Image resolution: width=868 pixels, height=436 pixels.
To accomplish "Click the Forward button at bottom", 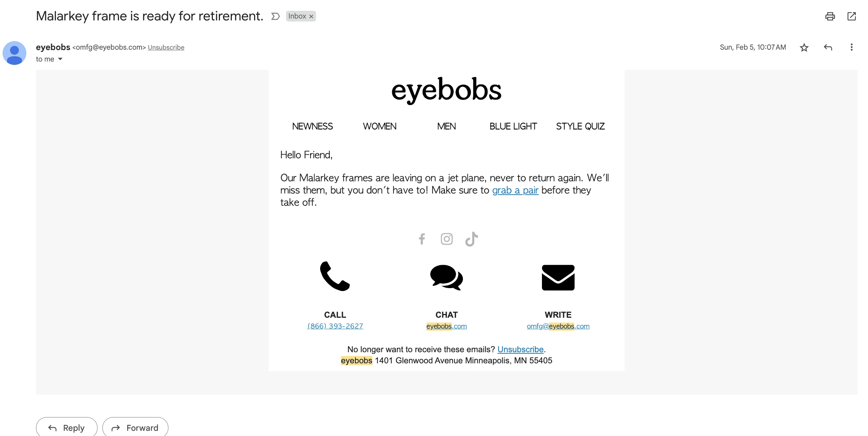I will 135,428.
